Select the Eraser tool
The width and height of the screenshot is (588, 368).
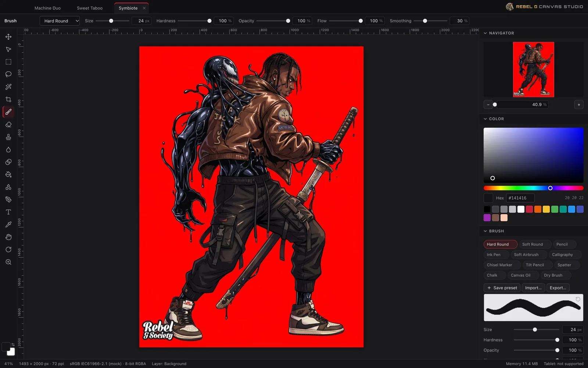(8, 124)
